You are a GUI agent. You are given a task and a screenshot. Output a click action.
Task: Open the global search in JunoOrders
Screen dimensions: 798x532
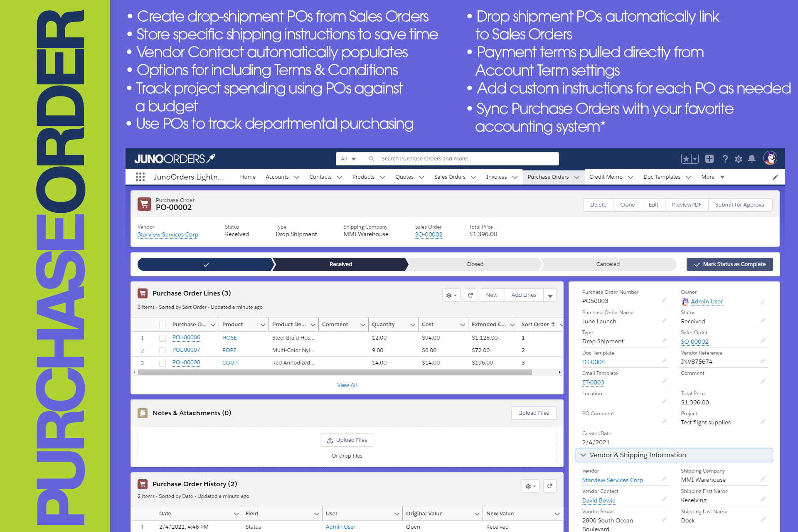457,158
